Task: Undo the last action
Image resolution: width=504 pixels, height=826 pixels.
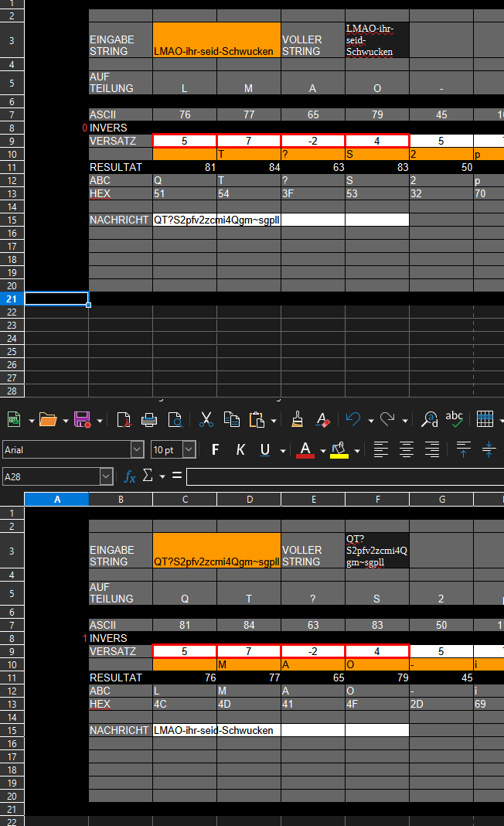Action: [353, 420]
